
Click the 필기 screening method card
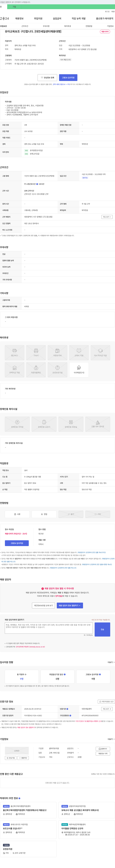[x=71, y=514]
